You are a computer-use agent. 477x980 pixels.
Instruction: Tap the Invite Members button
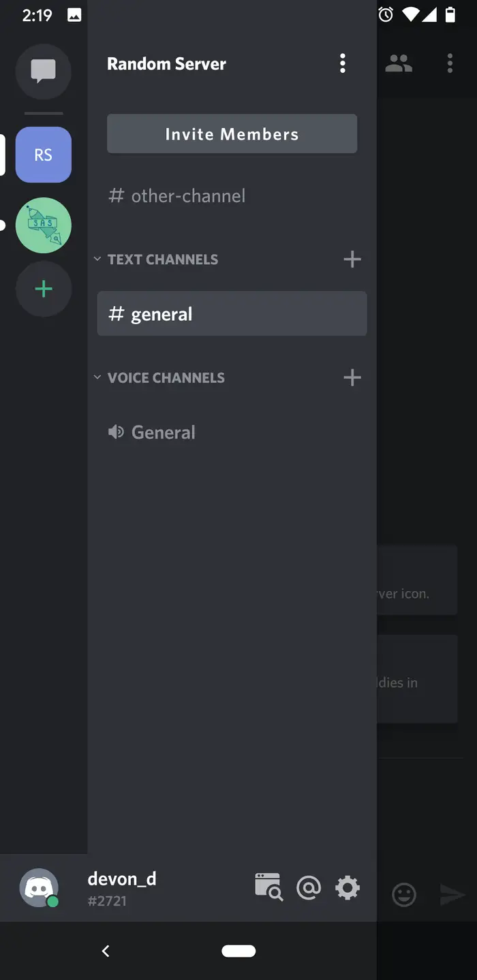tap(232, 134)
